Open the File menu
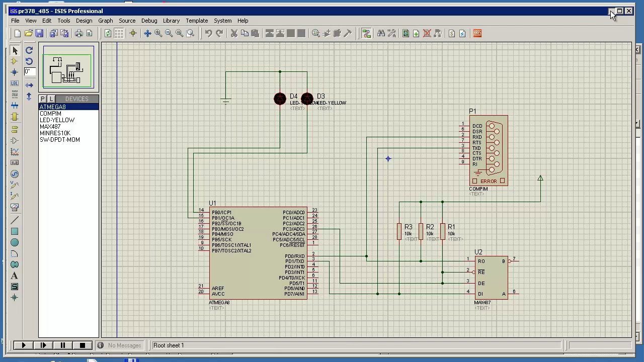The height and width of the screenshot is (362, 644). tap(15, 21)
